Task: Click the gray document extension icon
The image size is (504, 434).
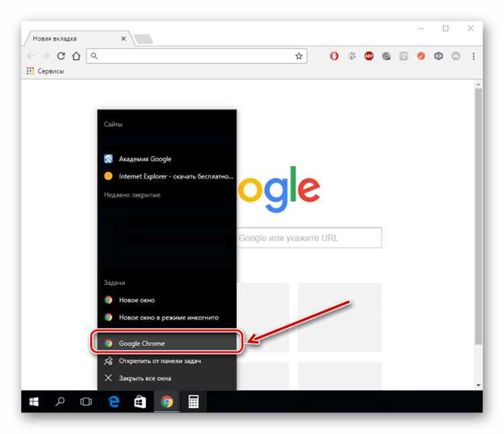Action: click(x=404, y=56)
